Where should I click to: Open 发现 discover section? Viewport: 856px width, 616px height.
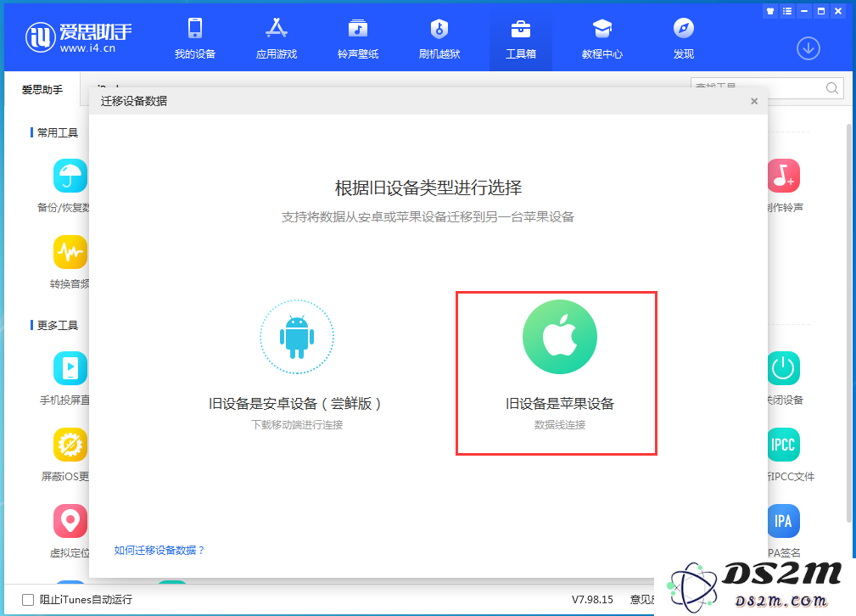(684, 38)
